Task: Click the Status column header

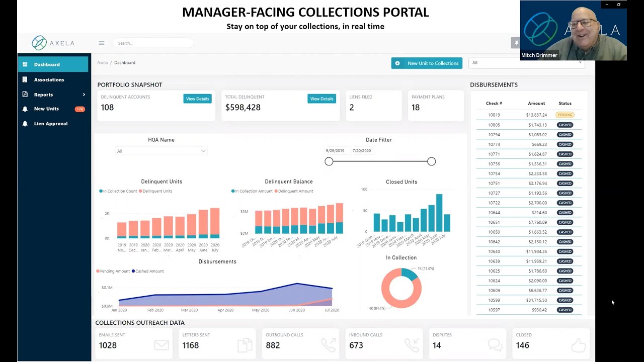Action: (565, 104)
